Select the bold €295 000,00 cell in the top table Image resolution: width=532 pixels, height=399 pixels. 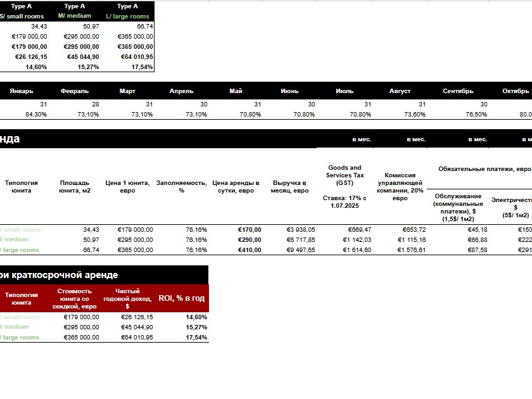pos(82,46)
